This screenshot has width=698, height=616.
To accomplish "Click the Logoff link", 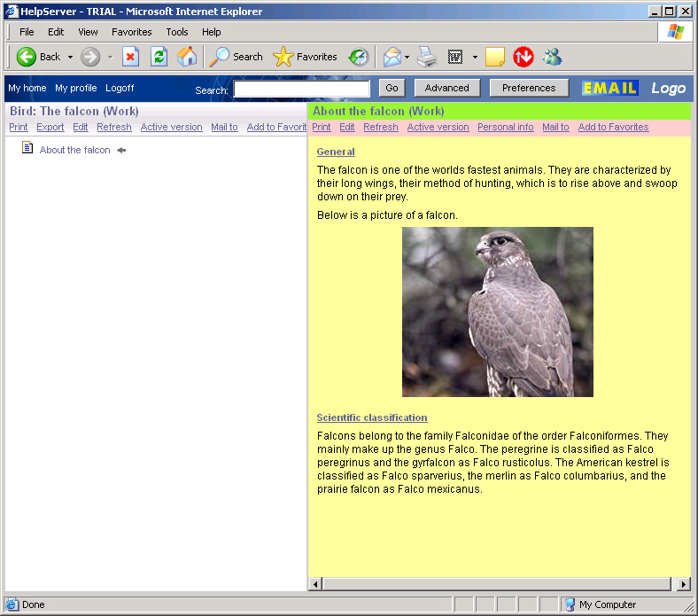I will [x=120, y=89].
